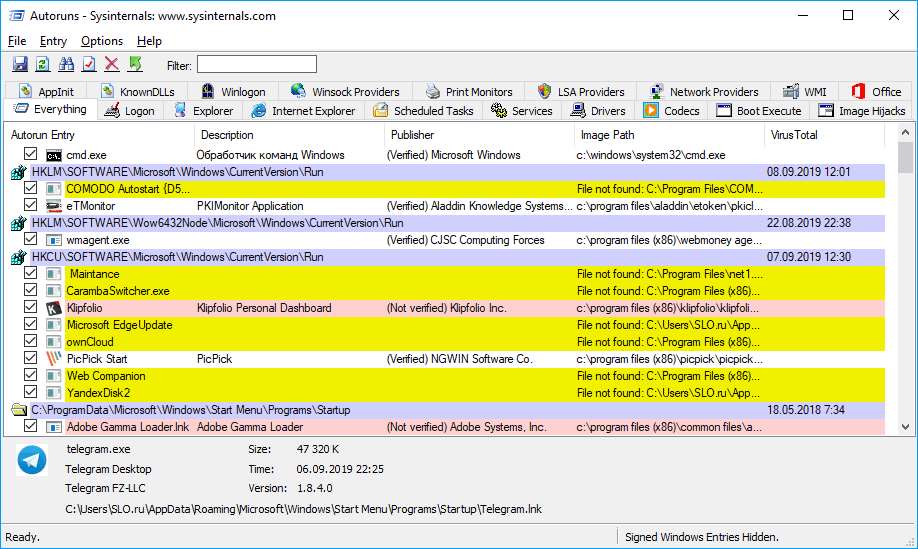The width and height of the screenshot is (918, 549).
Task: Click the list scrollbar up arrow
Action: point(905,133)
